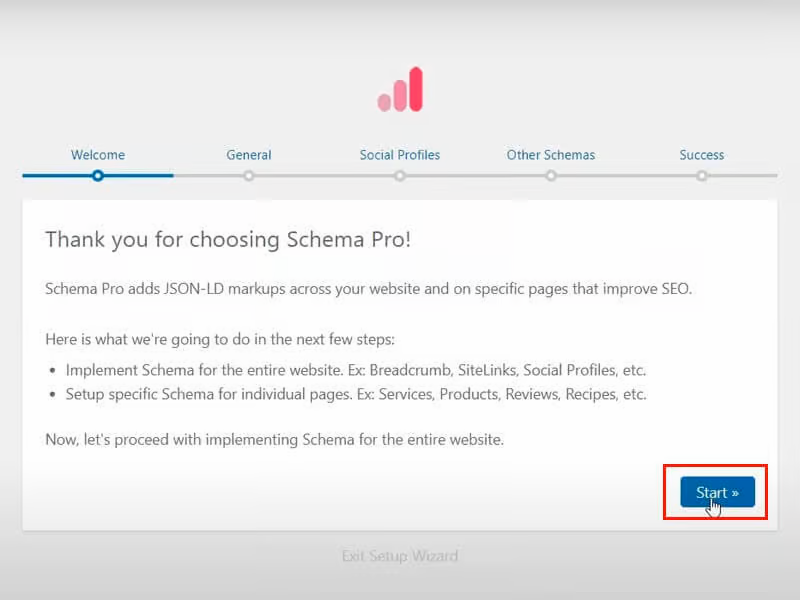Click the General step circle marker

coord(249,176)
